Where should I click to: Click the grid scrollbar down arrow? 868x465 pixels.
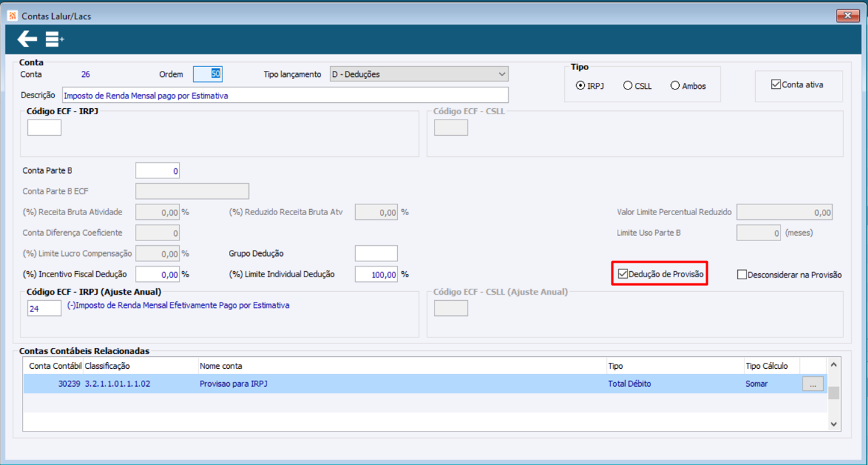833,424
